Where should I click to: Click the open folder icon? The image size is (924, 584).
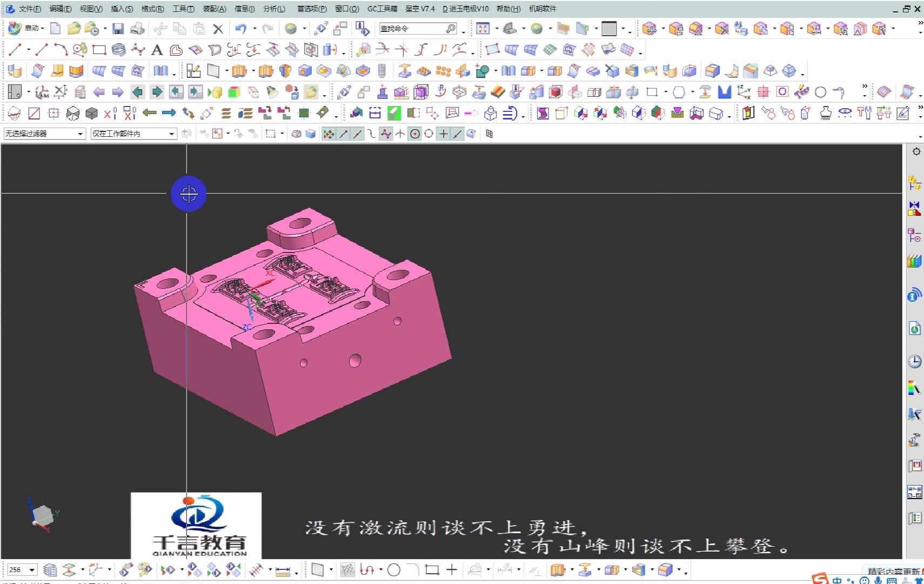click(x=74, y=28)
